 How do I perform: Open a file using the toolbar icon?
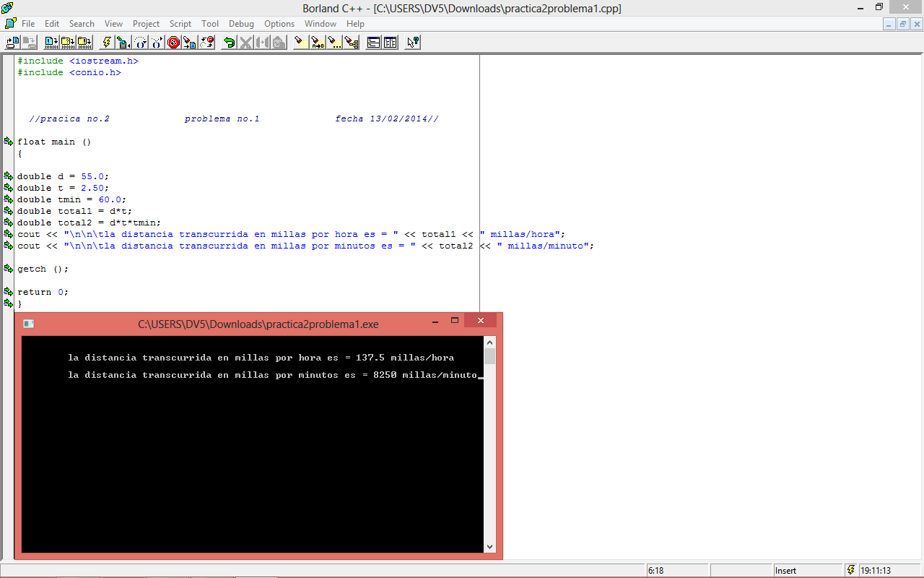point(11,42)
